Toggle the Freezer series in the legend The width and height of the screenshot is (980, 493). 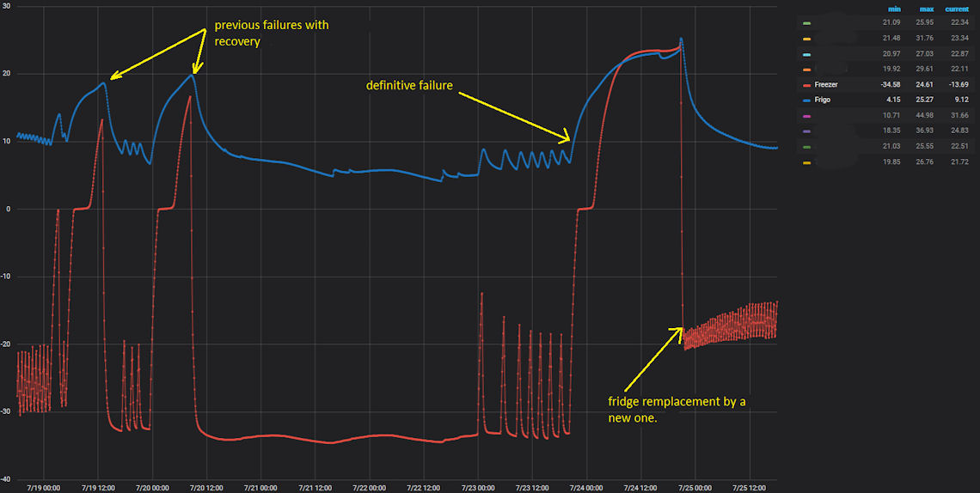click(828, 84)
